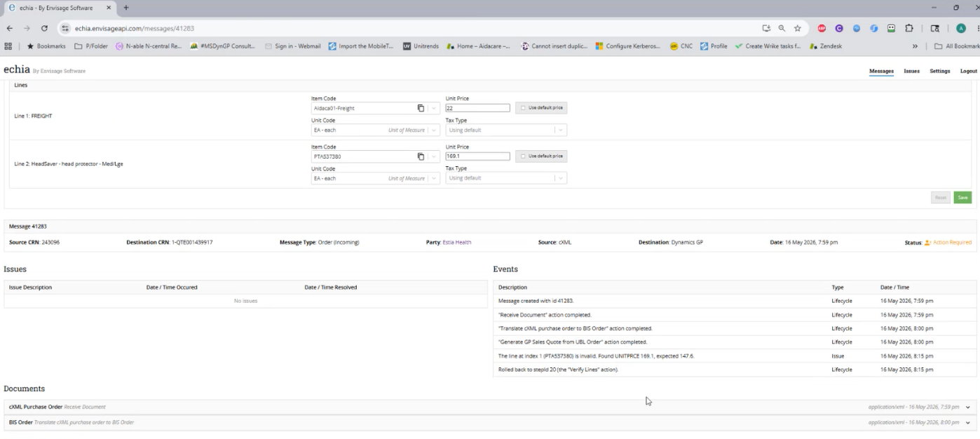
Task: Open the Zendesk bookmark
Action: click(825, 46)
